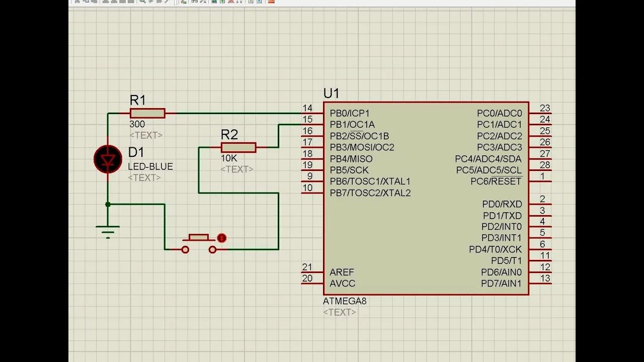Click pin PC5/ADC5/SCL label
The height and width of the screenshot is (362, 644).
490,170
